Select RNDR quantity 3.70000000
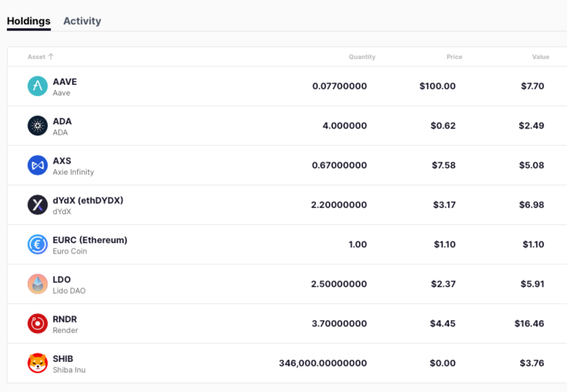The width and height of the screenshot is (567, 392). pos(339,324)
